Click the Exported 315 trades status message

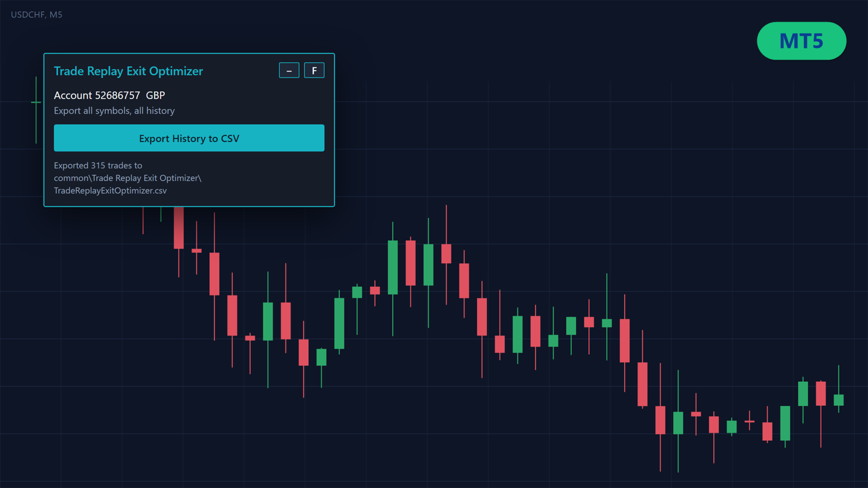[98, 165]
